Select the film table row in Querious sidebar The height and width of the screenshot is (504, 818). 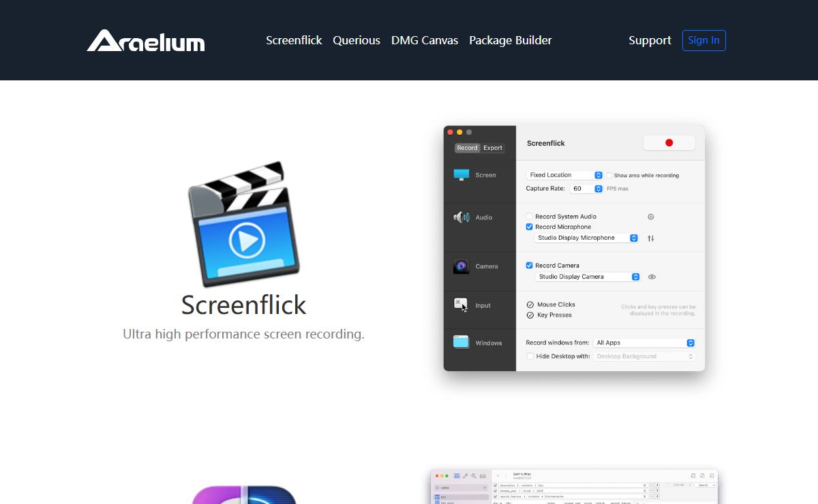coord(461,497)
